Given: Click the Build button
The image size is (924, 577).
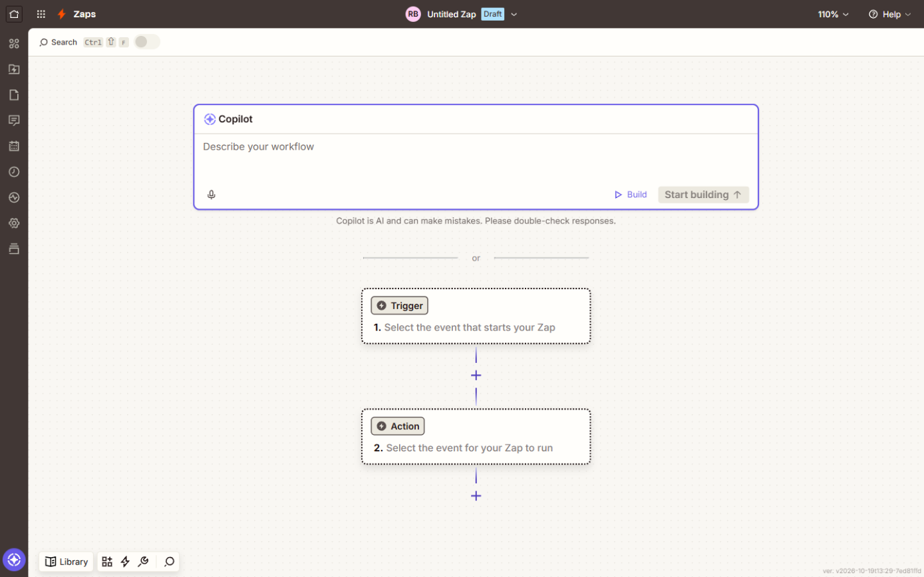Looking at the screenshot, I should [x=631, y=195].
